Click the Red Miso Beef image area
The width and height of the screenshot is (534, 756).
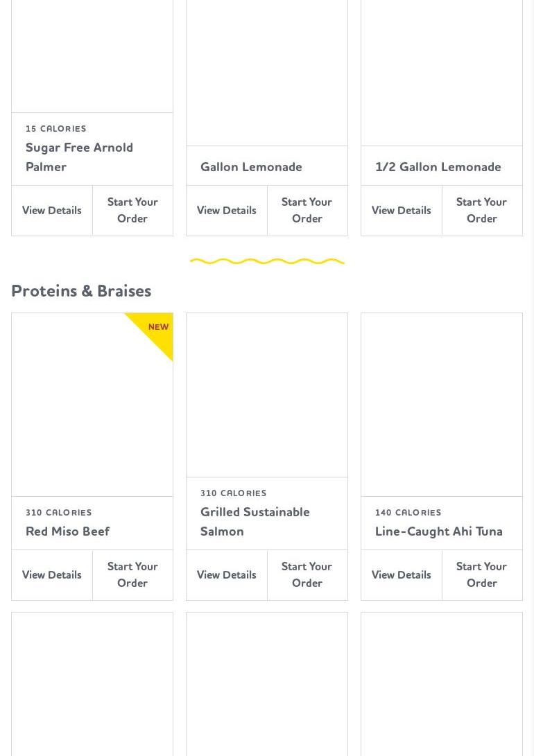[92, 405]
